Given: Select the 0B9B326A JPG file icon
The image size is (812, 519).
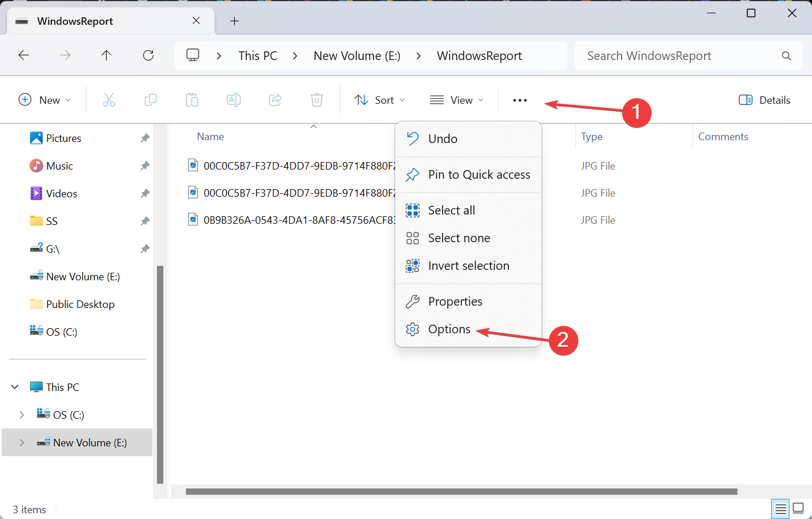Looking at the screenshot, I should [x=193, y=220].
